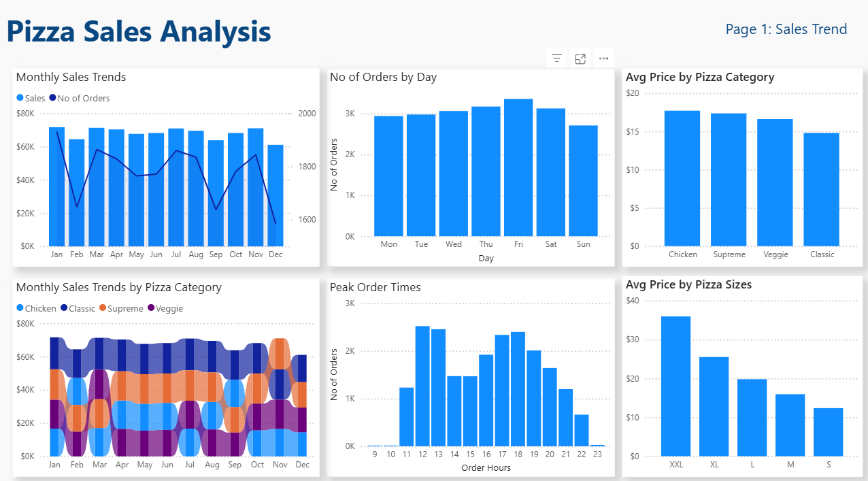Click the Page 1: Sales Trend label
The width and height of the screenshot is (868, 481).
click(786, 29)
